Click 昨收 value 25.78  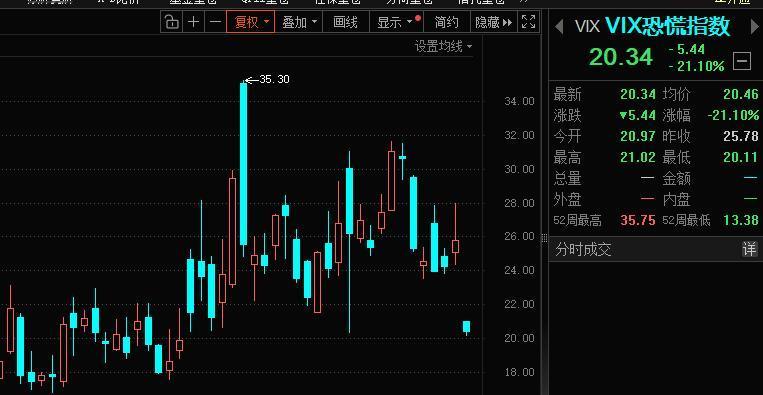coord(741,136)
